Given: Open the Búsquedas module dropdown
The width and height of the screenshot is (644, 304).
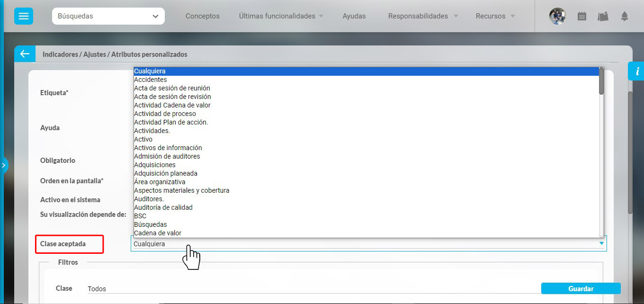Looking at the screenshot, I should click(108, 16).
